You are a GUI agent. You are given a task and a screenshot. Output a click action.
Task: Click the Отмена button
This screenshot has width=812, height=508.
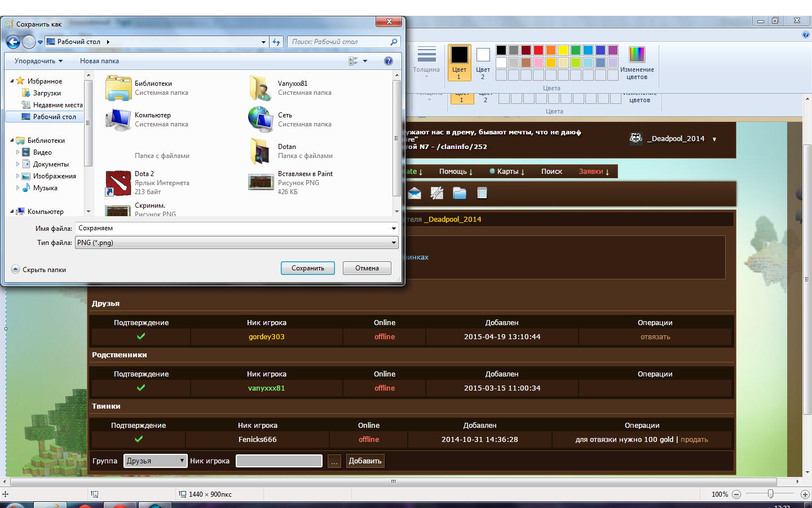pyautogui.click(x=367, y=268)
